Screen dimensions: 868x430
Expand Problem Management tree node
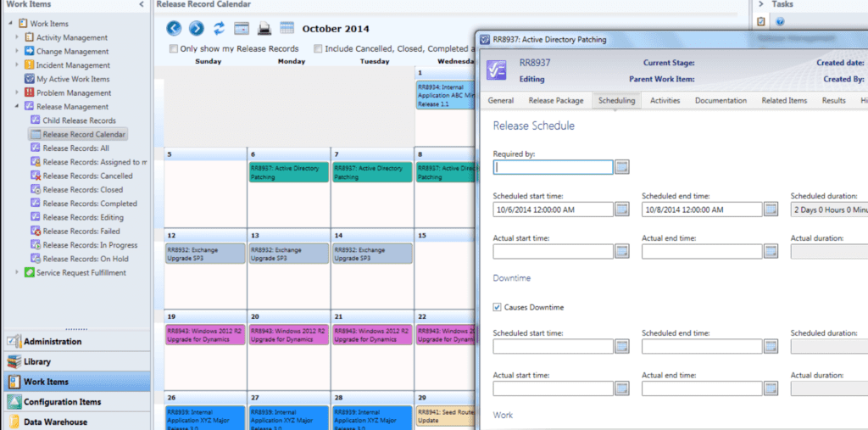coord(17,92)
